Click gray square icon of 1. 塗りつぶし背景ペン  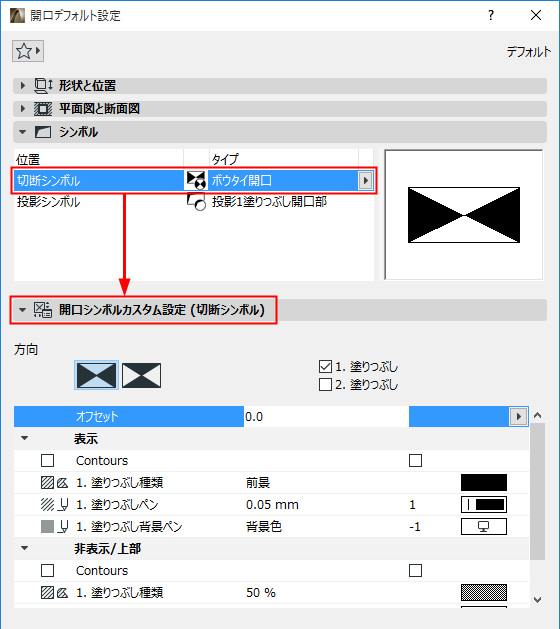tap(47, 527)
